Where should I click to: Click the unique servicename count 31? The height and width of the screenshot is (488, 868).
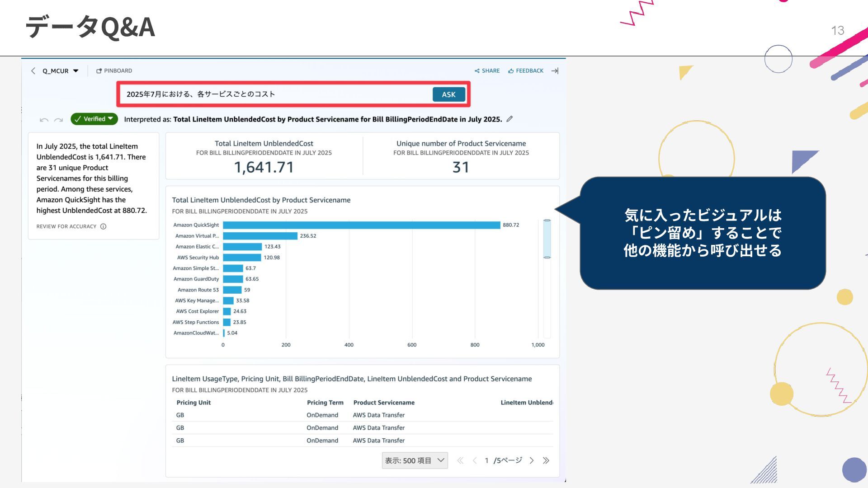(461, 168)
